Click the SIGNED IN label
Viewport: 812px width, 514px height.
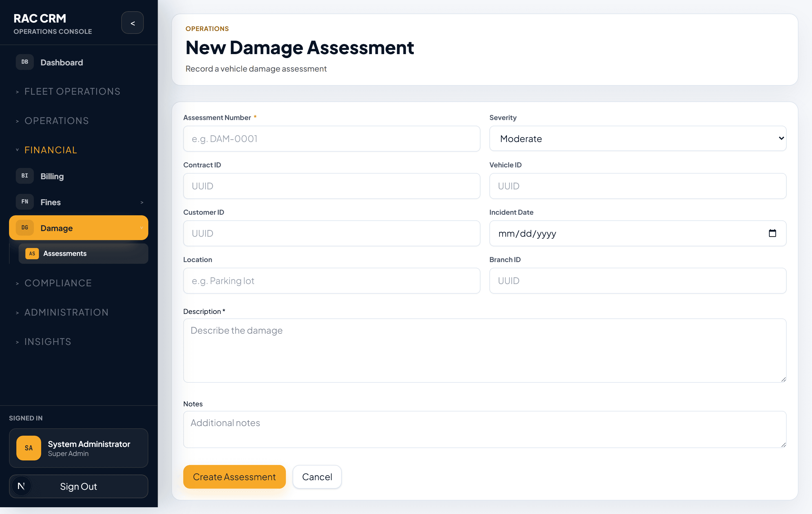[x=26, y=418]
